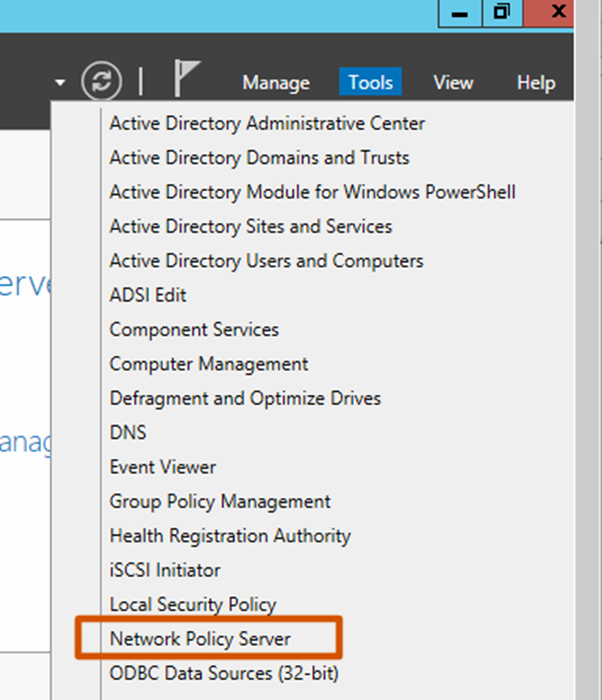Viewport: 602px width, 700px height.
Task: Open Active Directory Users and Computers
Action: coord(266,261)
